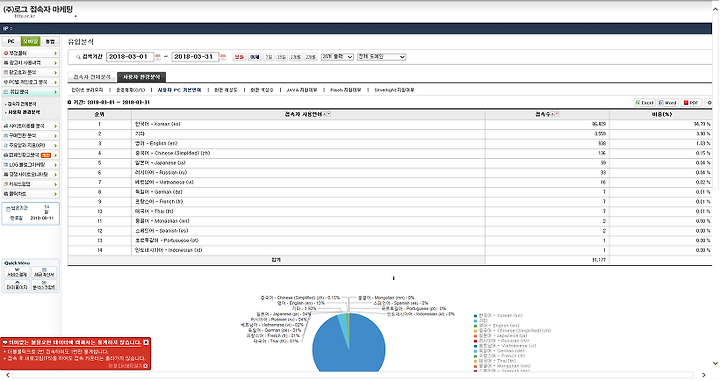Expand the 주요성과 지표(KPI) sidebar arrow

tap(56, 146)
